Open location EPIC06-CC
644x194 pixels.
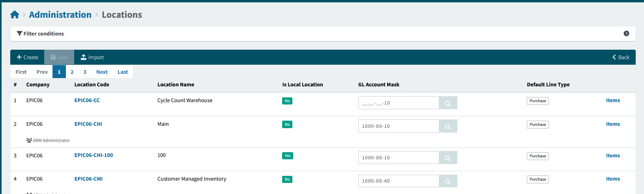87,101
